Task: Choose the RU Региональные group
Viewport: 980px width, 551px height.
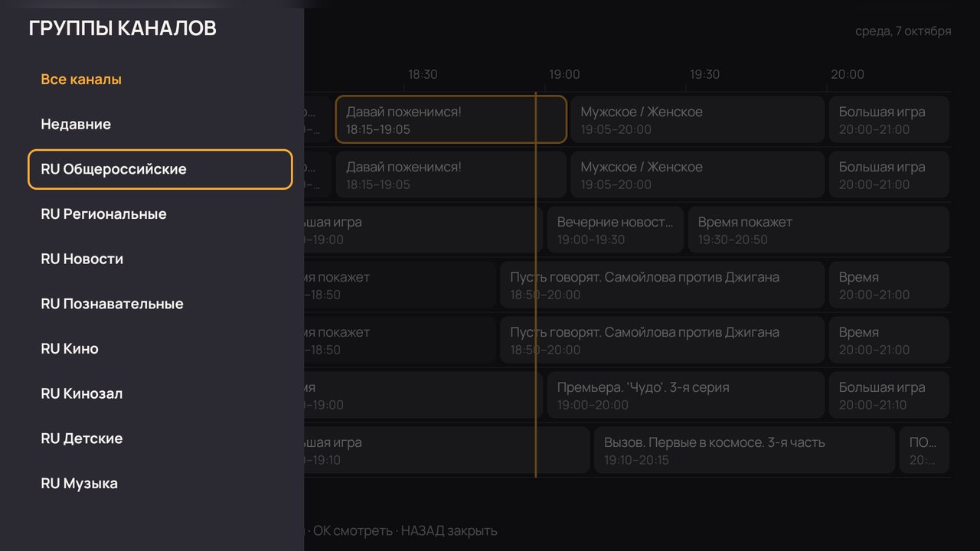Action: pyautogui.click(x=160, y=214)
